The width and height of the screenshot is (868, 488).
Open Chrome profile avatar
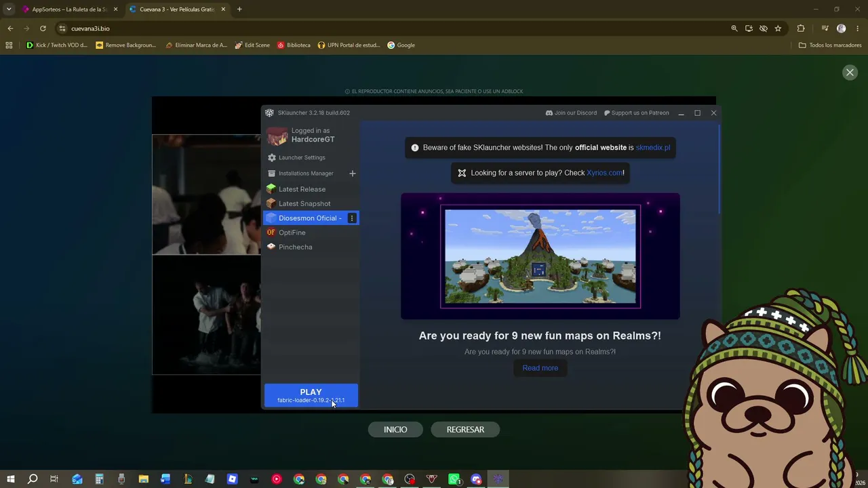point(842,28)
